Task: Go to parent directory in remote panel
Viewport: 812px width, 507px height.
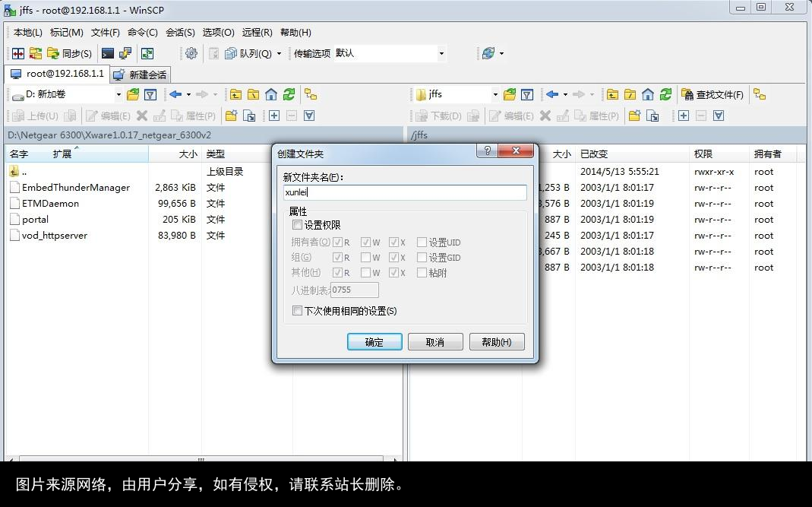Action: [x=612, y=94]
